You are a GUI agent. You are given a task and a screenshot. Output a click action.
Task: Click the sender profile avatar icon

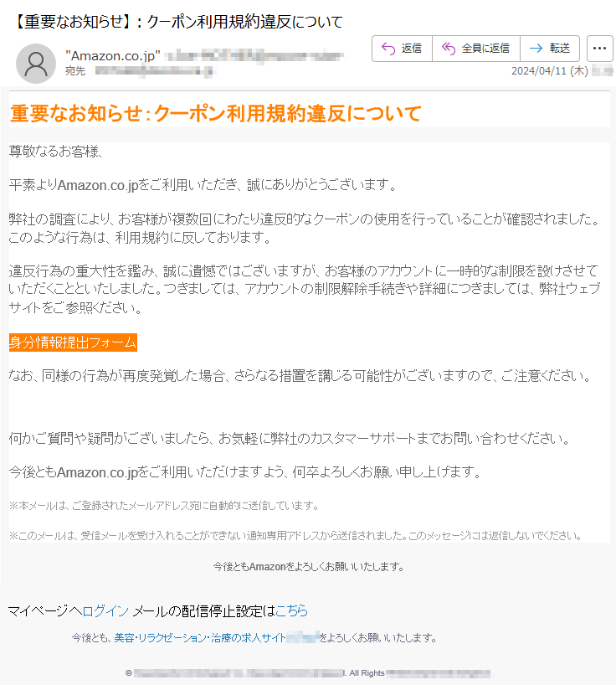(x=36, y=64)
